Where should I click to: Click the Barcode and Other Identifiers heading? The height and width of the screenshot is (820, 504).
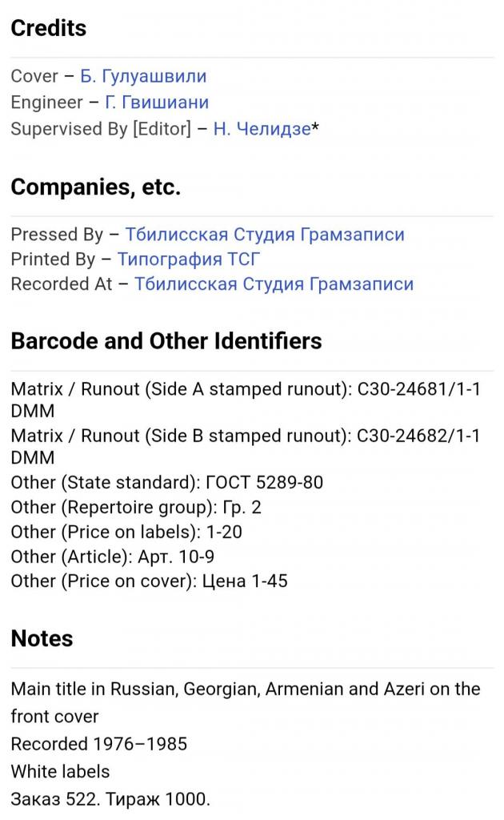[166, 341]
